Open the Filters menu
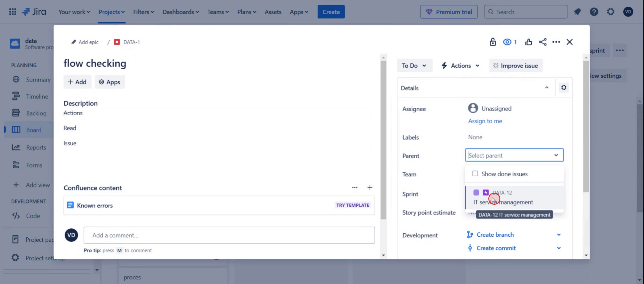The image size is (644, 284). 143,12
